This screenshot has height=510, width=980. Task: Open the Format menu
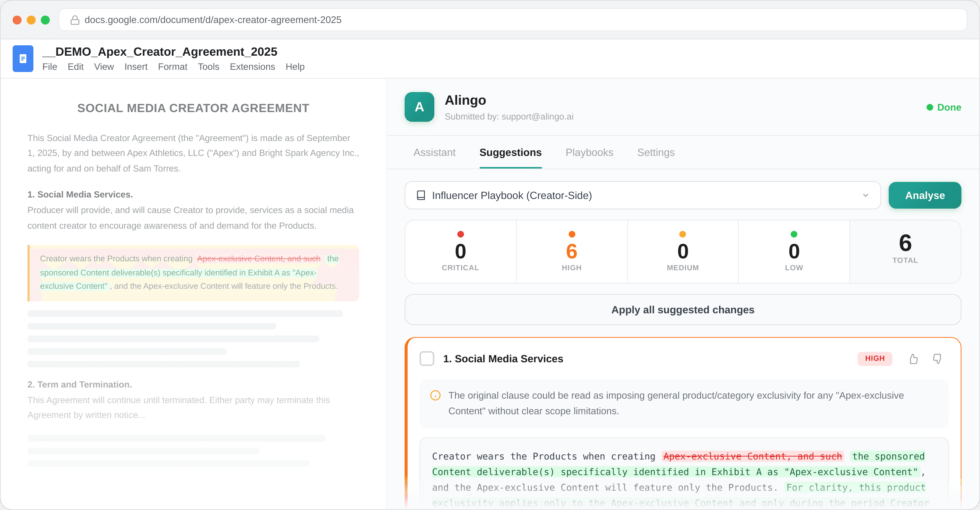172,66
